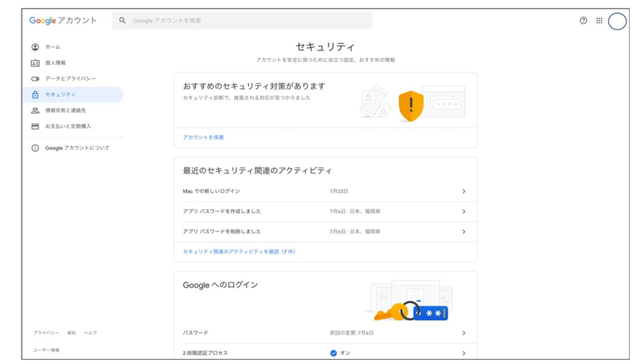
Task: Click the ホーム person icon in sidebar
Action: 35,47
